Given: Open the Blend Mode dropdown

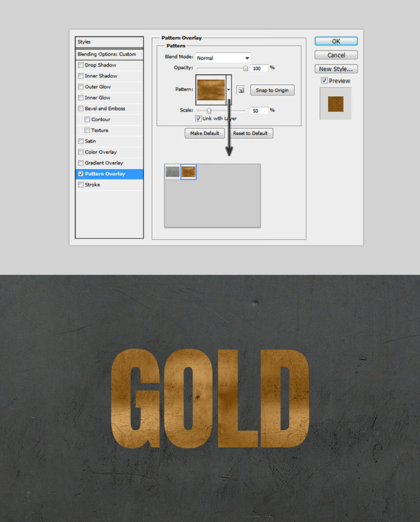Looking at the screenshot, I should click(223, 57).
